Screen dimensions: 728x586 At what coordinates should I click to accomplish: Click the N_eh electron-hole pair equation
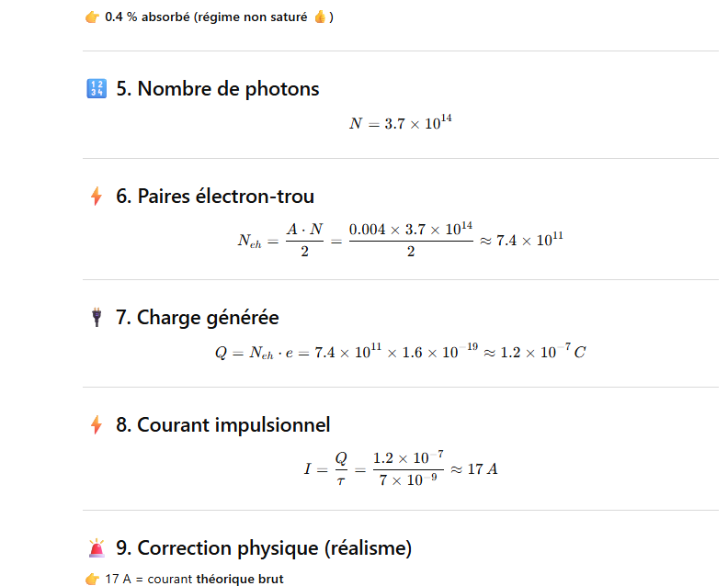pyautogui.click(x=400, y=241)
